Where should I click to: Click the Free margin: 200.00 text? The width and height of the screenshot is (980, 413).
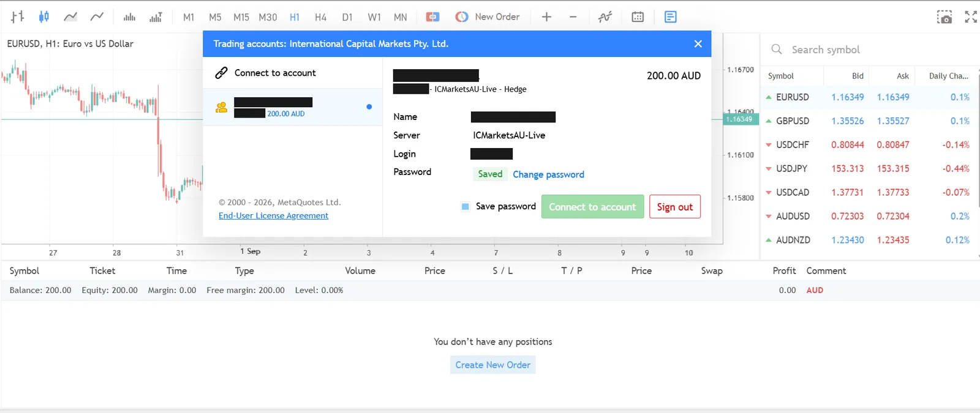[x=246, y=291]
